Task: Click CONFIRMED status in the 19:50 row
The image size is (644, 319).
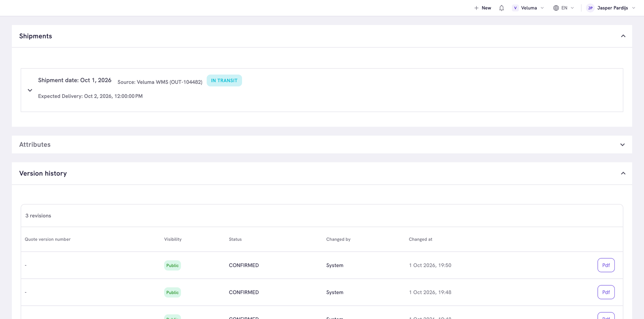Action: 244,265
